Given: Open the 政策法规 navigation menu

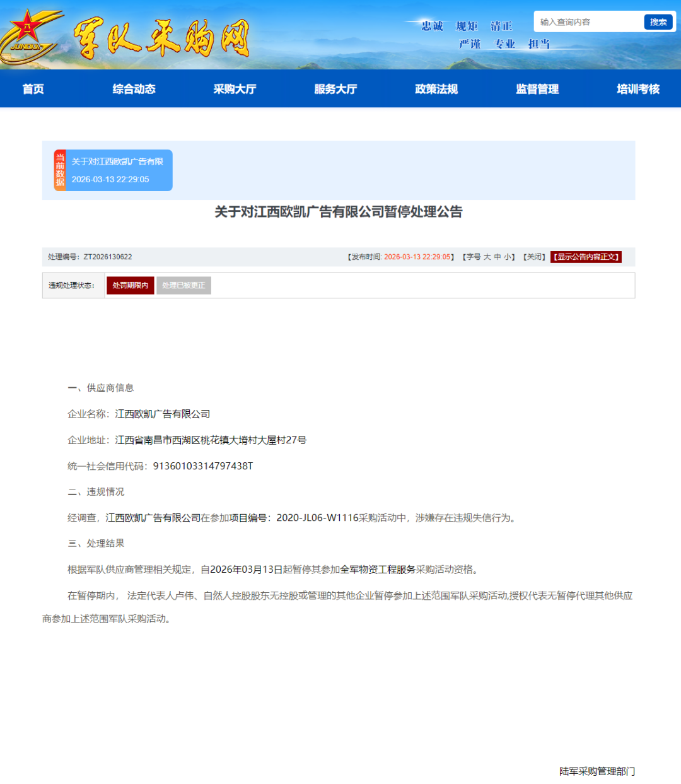Looking at the screenshot, I should coord(436,89).
